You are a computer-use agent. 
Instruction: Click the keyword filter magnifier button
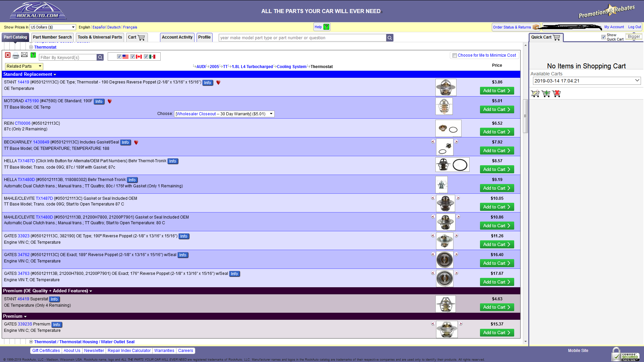pyautogui.click(x=100, y=57)
